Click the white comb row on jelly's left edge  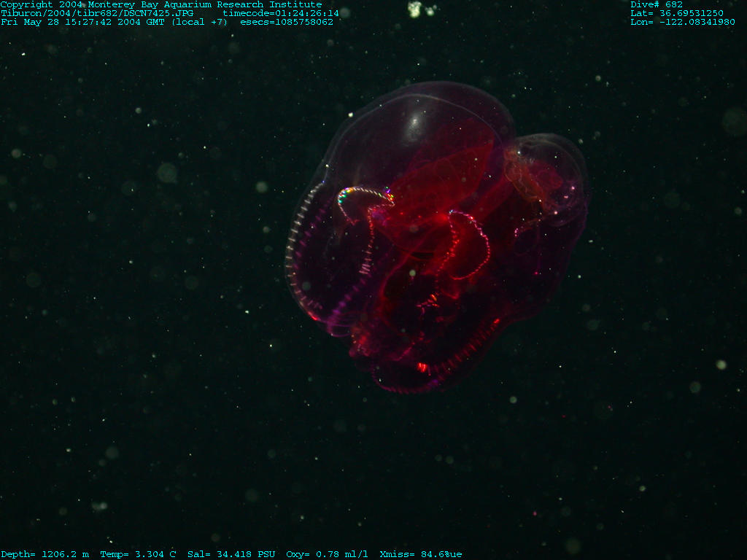click(294, 248)
